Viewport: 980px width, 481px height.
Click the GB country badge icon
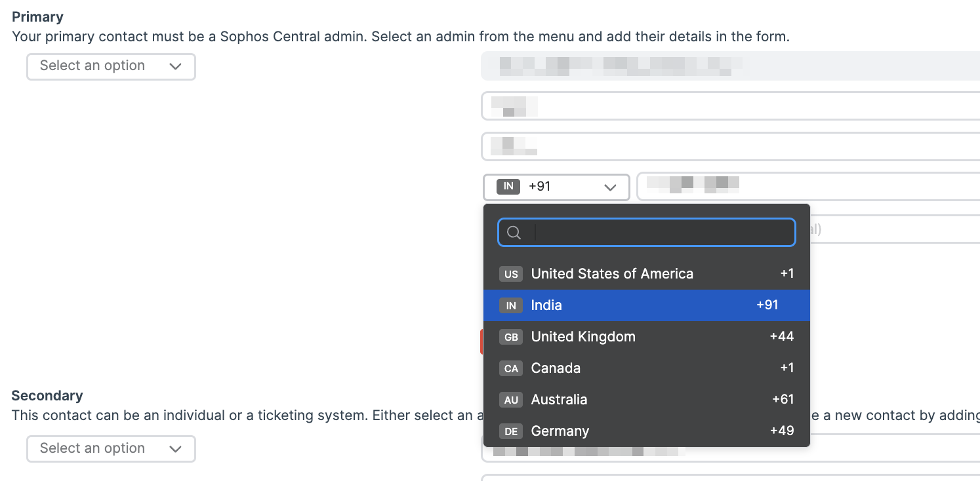pyautogui.click(x=511, y=337)
